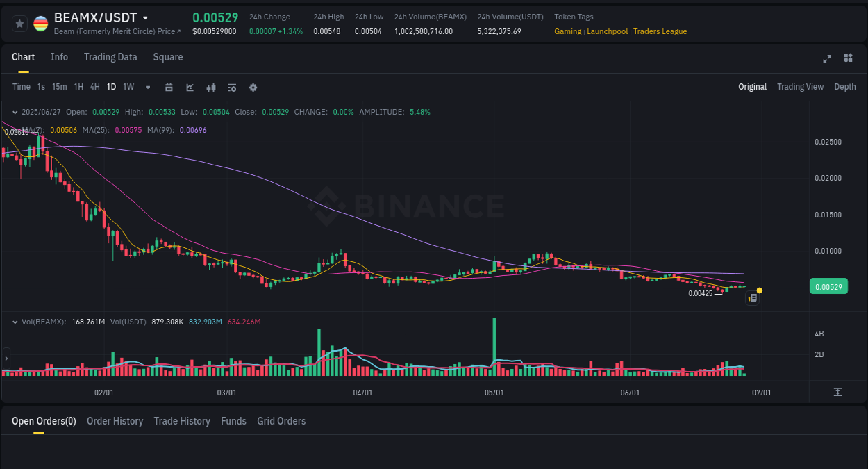Switch to the Trading Data tab

(110, 57)
